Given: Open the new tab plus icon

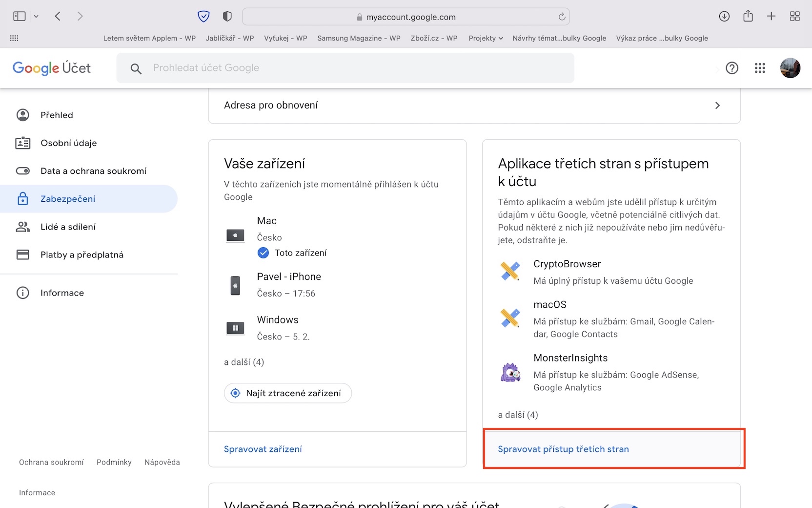Looking at the screenshot, I should click(771, 17).
